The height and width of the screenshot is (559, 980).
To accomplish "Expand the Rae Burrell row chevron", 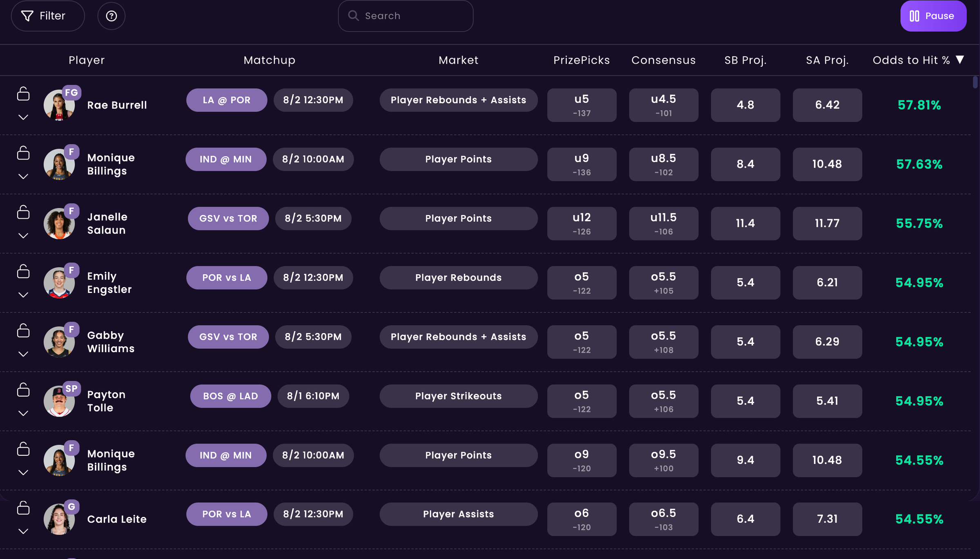I will click(23, 117).
